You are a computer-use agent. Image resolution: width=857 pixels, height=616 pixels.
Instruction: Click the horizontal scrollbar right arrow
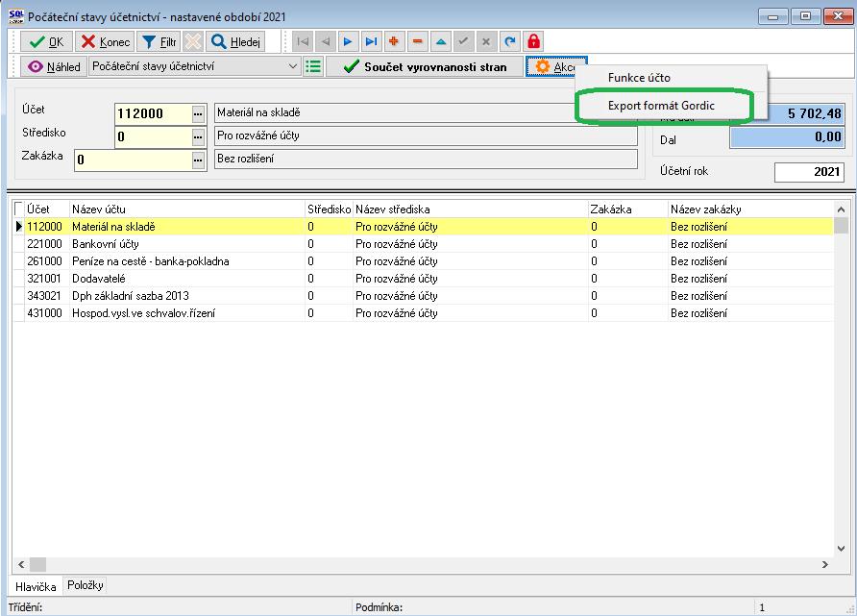point(825,565)
